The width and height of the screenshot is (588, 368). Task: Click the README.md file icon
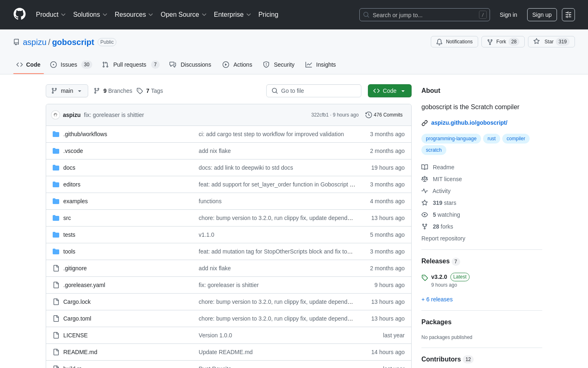pos(56,352)
